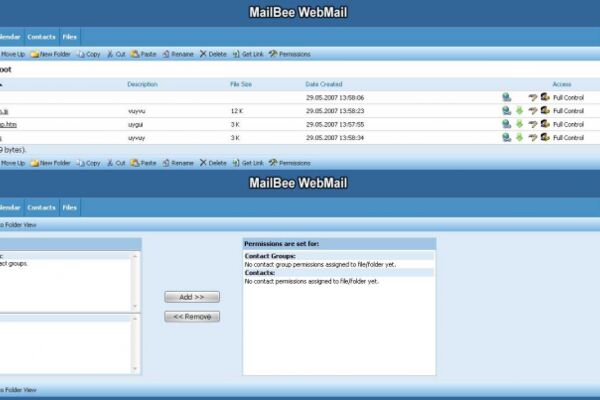600x400 pixels.
Task: Open Files tab above the file list
Action: [70, 37]
